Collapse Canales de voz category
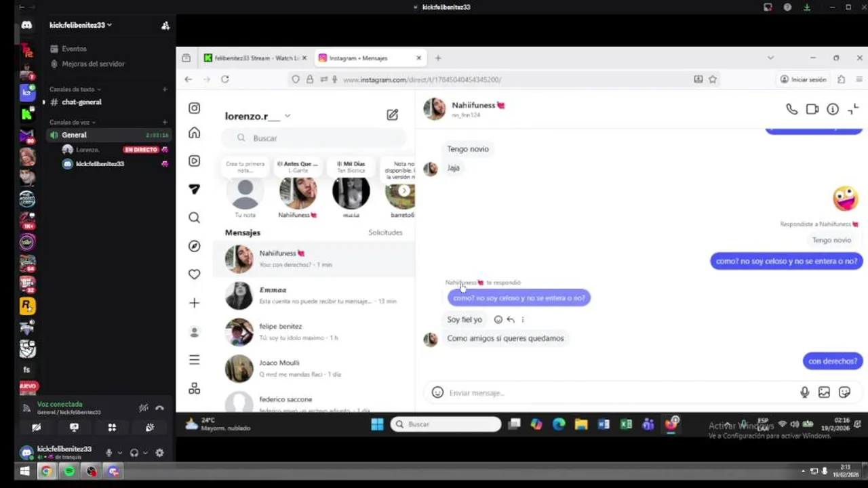Image resolution: width=868 pixels, height=488 pixels. pyautogui.click(x=72, y=123)
